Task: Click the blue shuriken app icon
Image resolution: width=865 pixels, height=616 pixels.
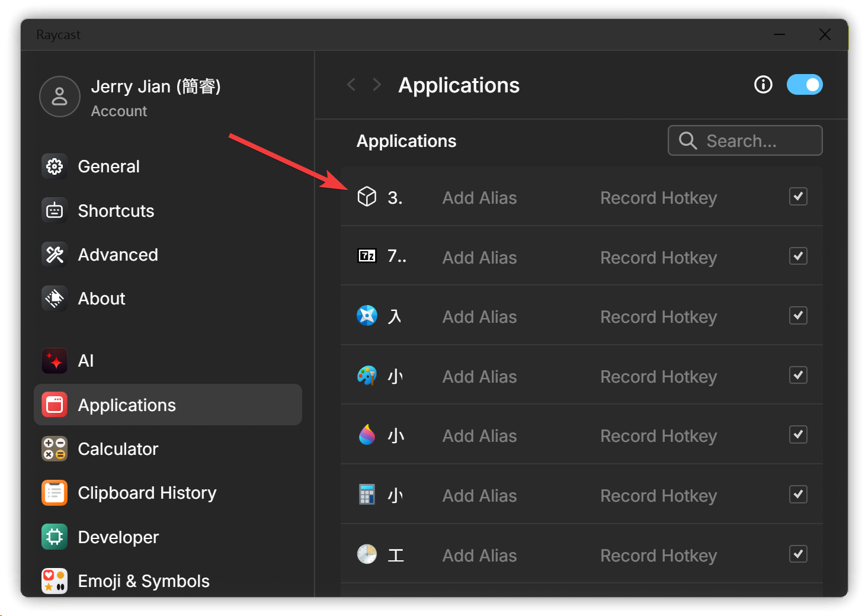Action: pyautogui.click(x=367, y=316)
